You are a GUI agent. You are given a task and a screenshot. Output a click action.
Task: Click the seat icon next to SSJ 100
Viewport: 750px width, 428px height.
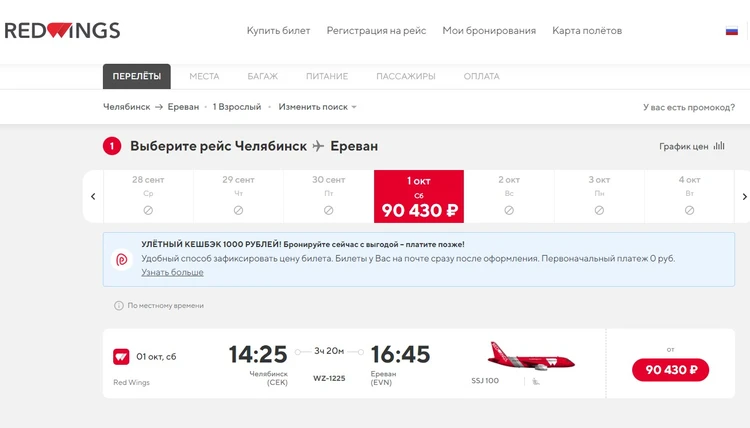coord(536,381)
